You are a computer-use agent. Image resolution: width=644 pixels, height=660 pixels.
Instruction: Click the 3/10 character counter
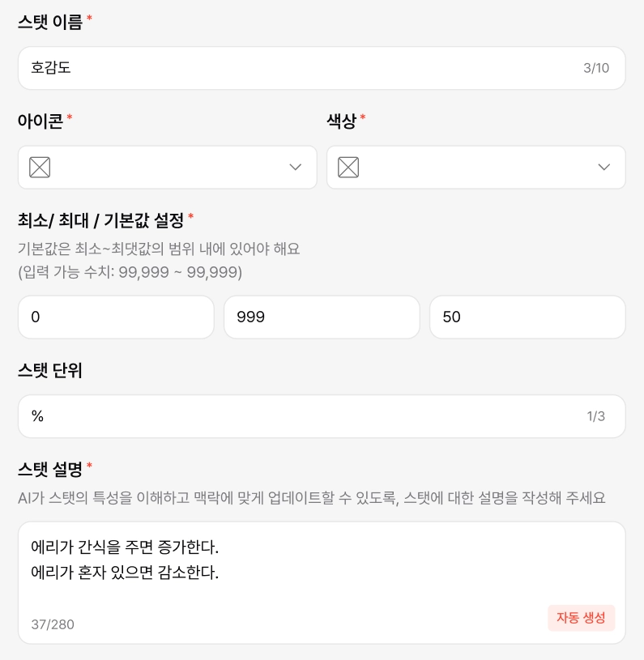(596, 68)
